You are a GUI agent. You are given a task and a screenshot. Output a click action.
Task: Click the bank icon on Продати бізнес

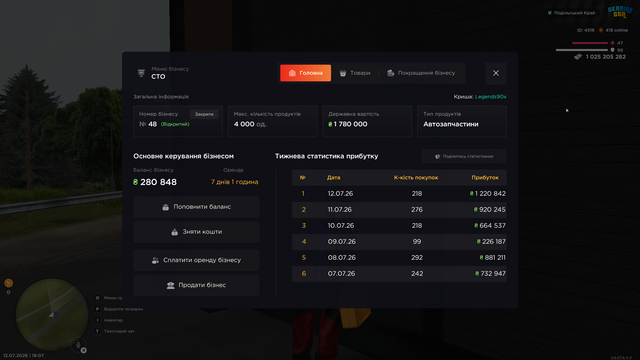[x=170, y=285]
